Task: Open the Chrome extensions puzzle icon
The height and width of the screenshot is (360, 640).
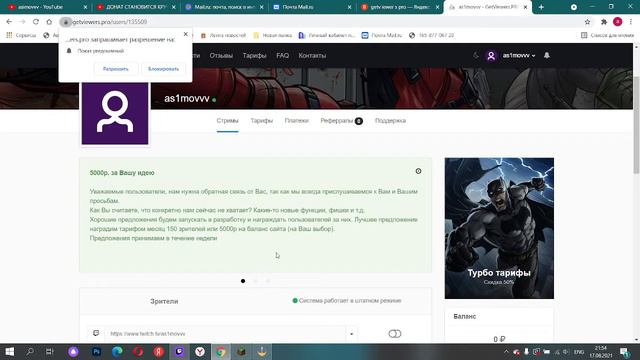Action: (x=604, y=22)
